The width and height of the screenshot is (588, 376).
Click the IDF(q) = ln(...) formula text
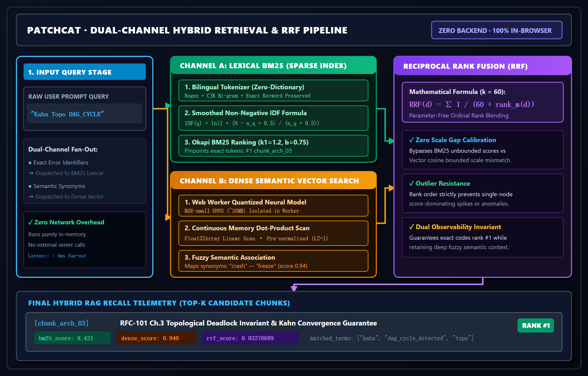(252, 123)
